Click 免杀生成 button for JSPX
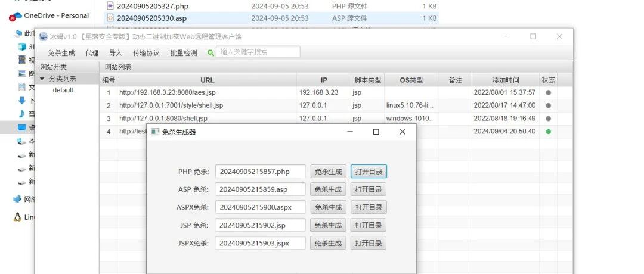The image size is (644, 274). [328, 243]
